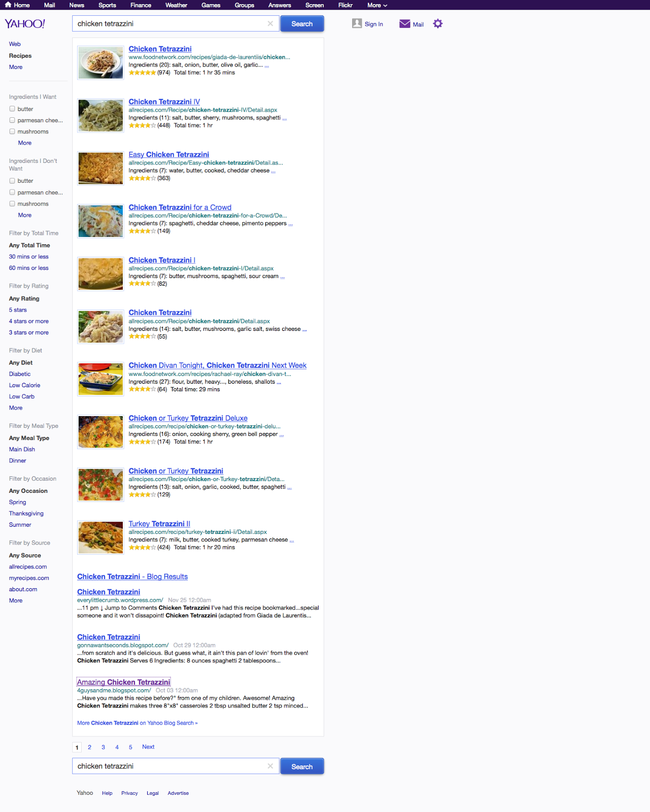Open Flickr in the top navigation bar
This screenshot has height=812, width=650.
coord(346,5)
